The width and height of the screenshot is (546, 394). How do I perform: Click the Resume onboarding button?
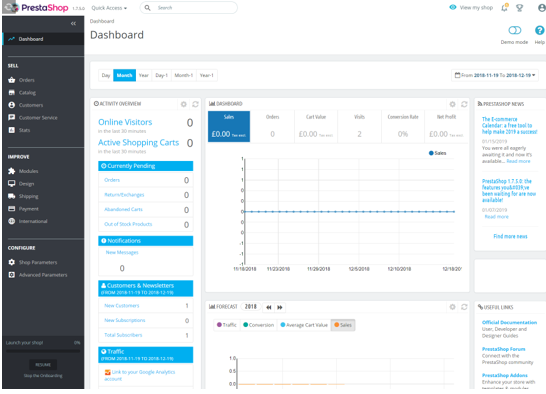click(43, 365)
